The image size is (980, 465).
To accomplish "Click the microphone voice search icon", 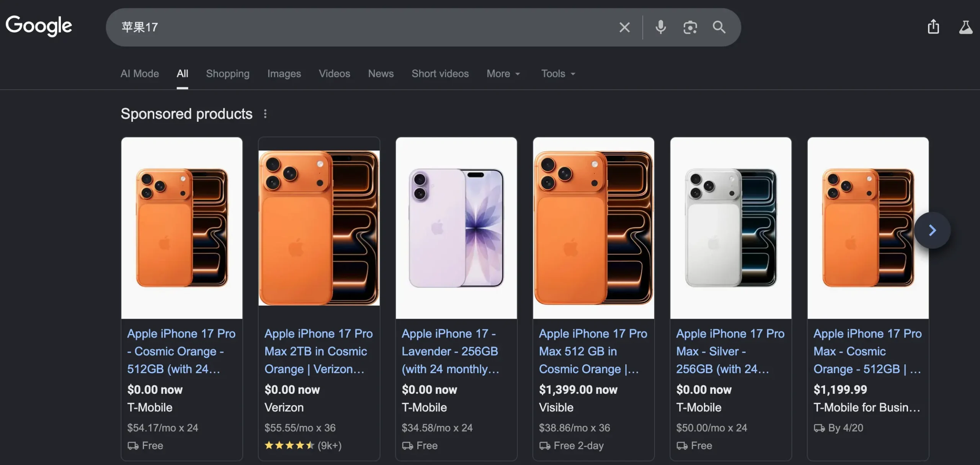I will (x=660, y=27).
